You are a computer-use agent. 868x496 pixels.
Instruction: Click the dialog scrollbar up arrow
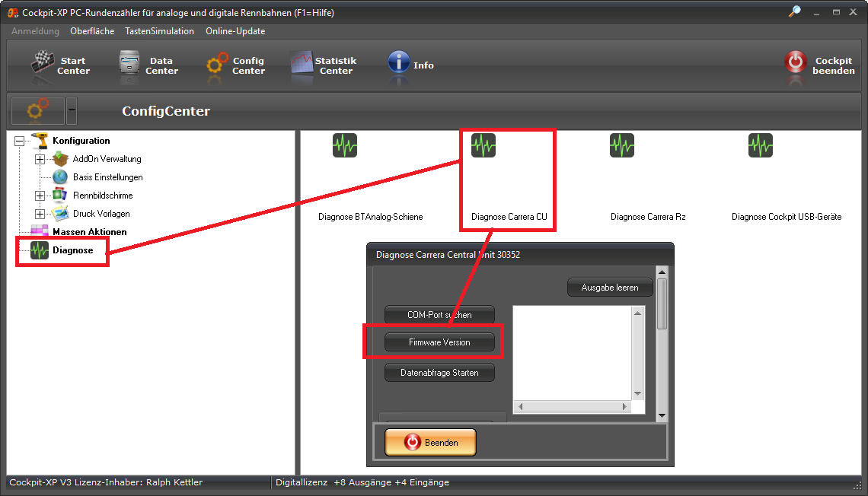coord(662,272)
